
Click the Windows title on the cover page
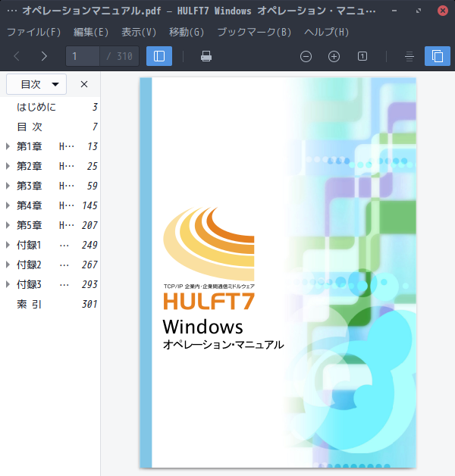point(202,327)
